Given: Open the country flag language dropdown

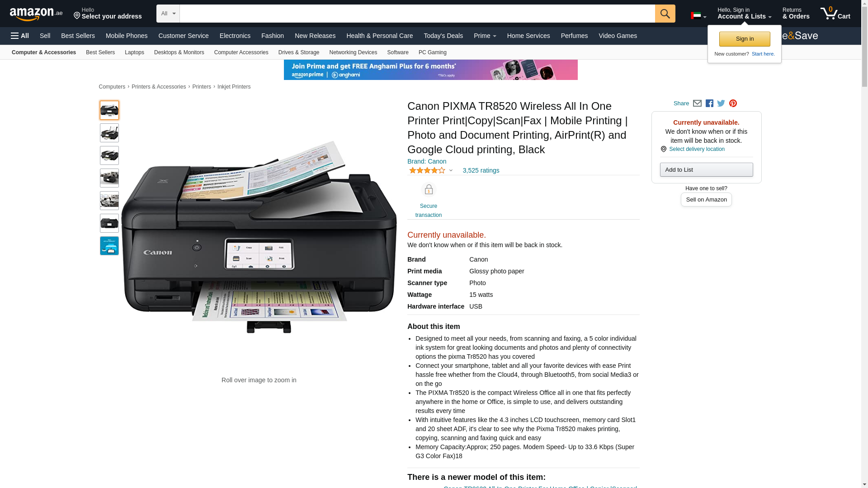Looking at the screenshot, I should point(698,16).
